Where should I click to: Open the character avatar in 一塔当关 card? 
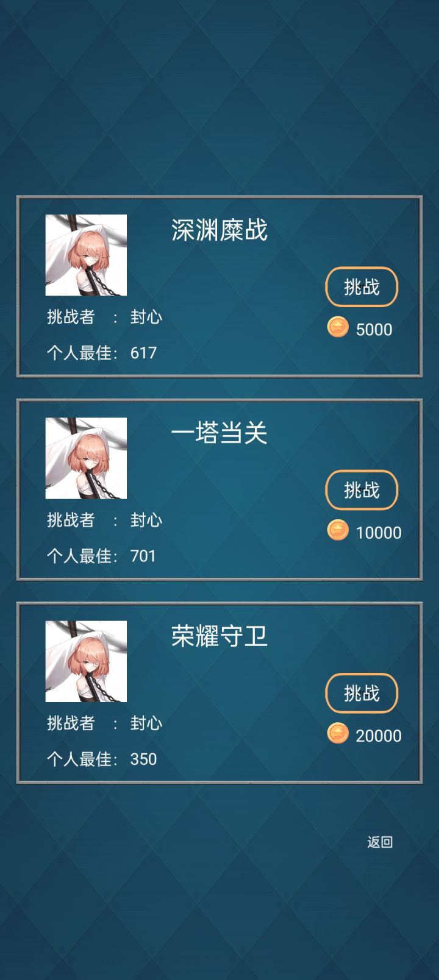point(86,458)
